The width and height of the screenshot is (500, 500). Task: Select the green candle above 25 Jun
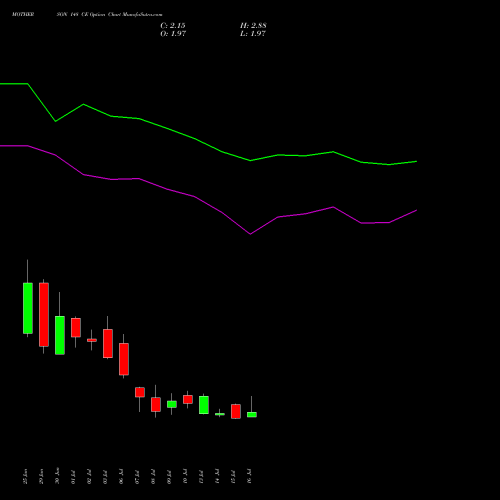point(28,308)
